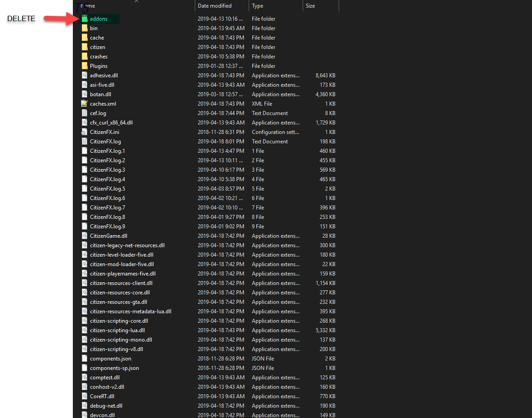Click the cef.log document icon
Image resolution: width=532 pixels, height=418 pixels.
85,113
